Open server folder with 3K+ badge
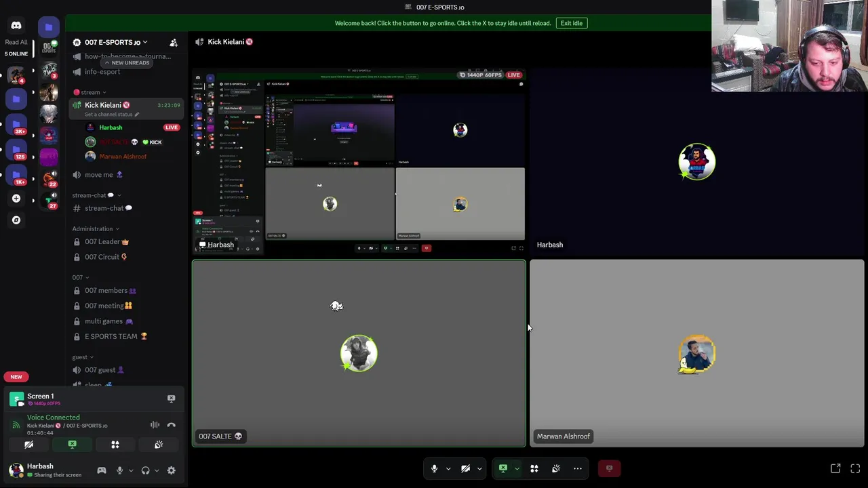The image size is (868, 488). [x=16, y=123]
